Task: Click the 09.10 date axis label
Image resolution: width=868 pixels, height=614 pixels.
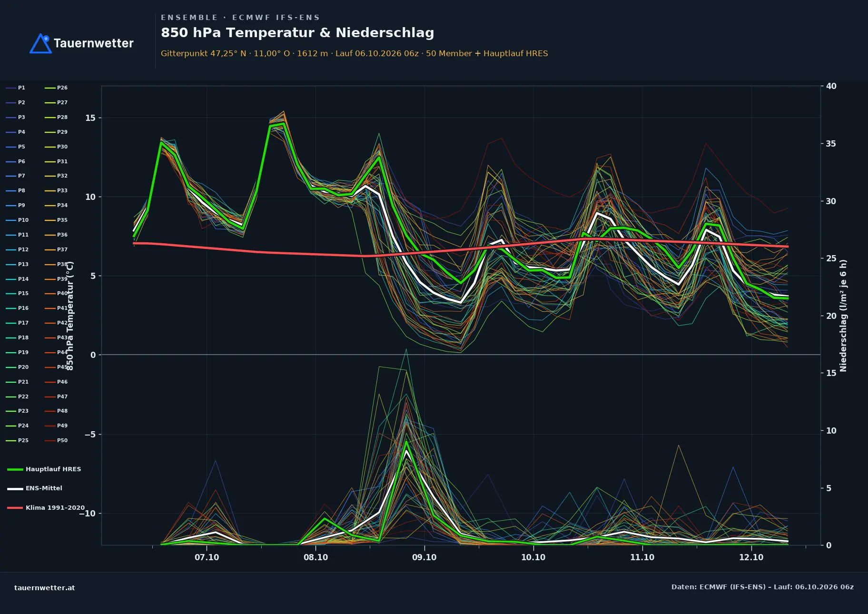Action: [x=424, y=557]
